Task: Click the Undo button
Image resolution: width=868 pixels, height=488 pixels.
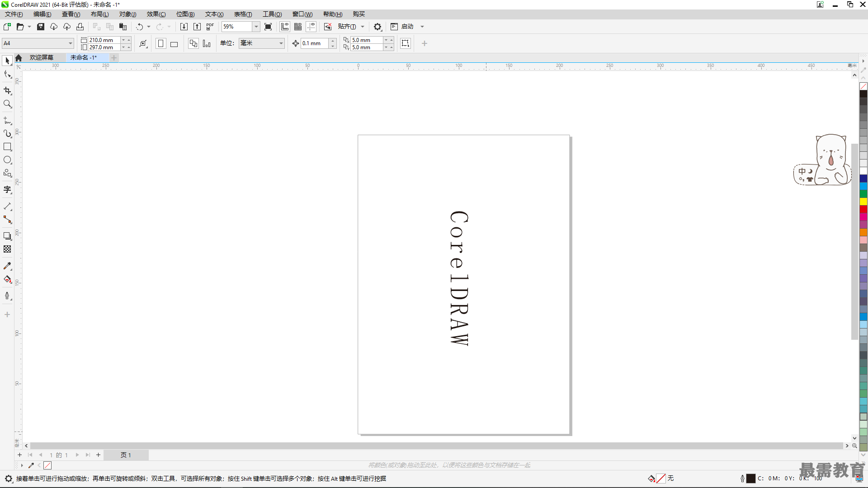Action: (140, 27)
